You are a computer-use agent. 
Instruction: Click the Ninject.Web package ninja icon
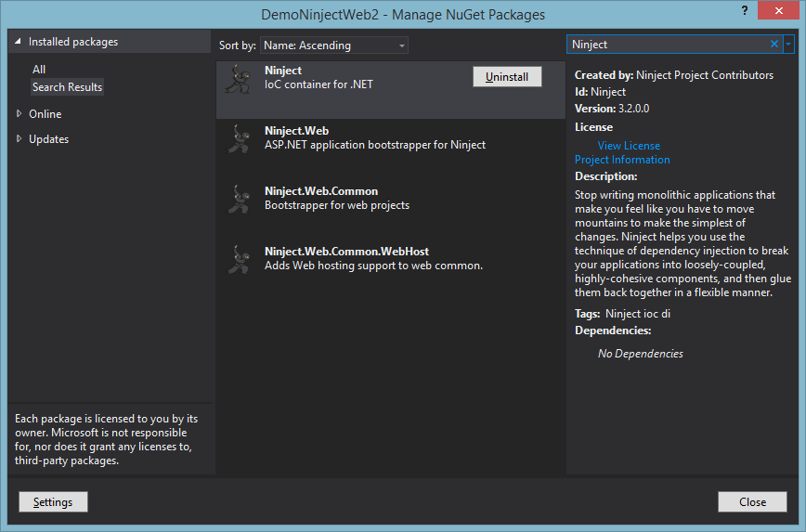[x=238, y=138]
